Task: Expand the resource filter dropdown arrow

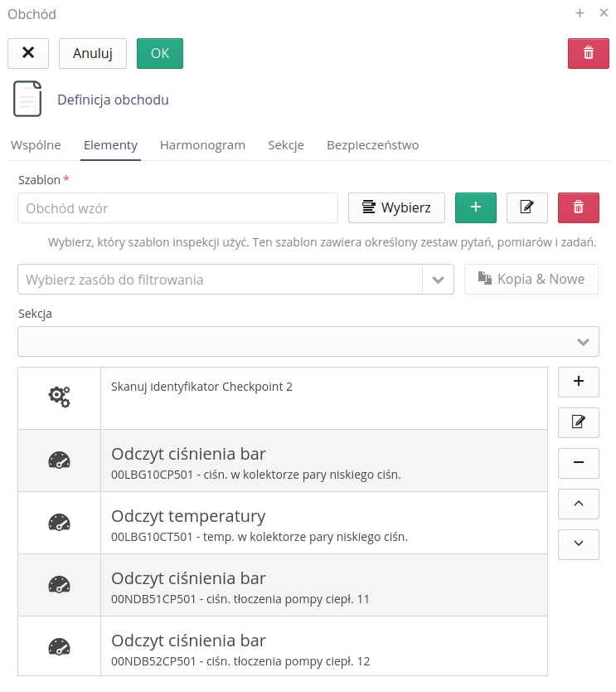Action: pos(438,280)
